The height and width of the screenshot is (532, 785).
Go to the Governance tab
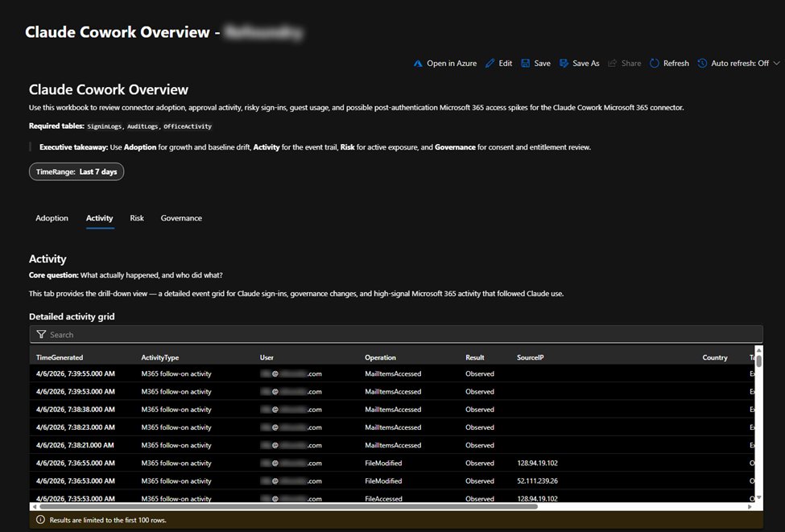coord(181,218)
